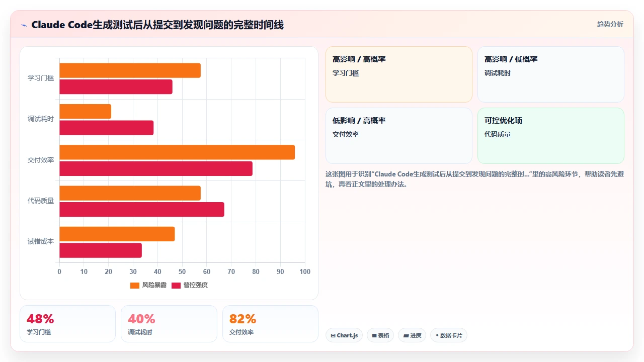This screenshot has height=362, width=644.
Task: Click the x-axis tick label 0
Action: pyautogui.click(x=59, y=272)
